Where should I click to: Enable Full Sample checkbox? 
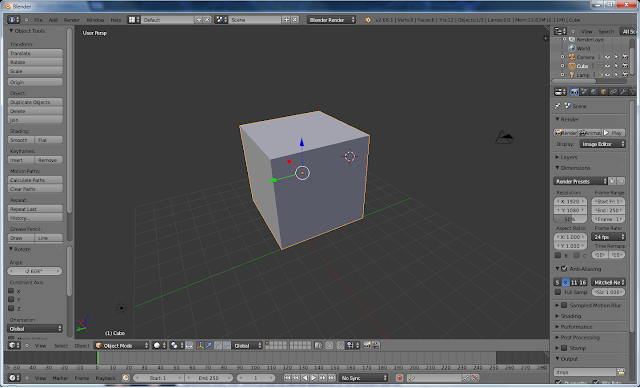(x=558, y=292)
